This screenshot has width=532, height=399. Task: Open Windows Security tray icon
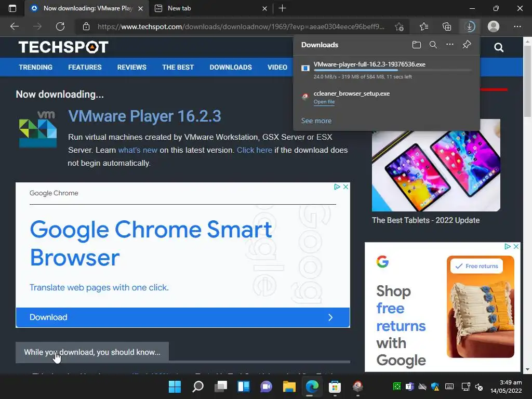click(x=435, y=387)
